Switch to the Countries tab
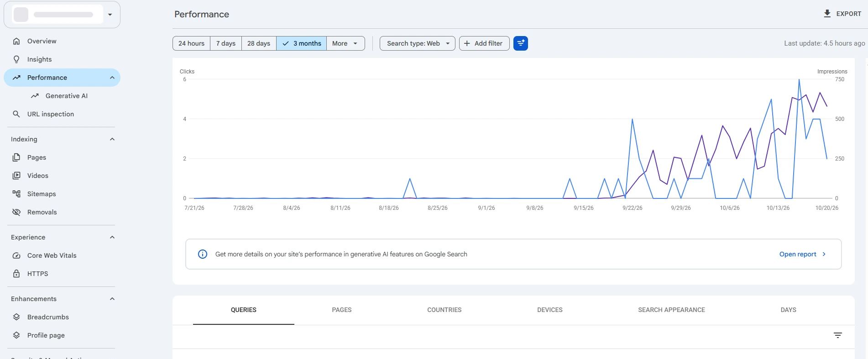 pyautogui.click(x=444, y=310)
